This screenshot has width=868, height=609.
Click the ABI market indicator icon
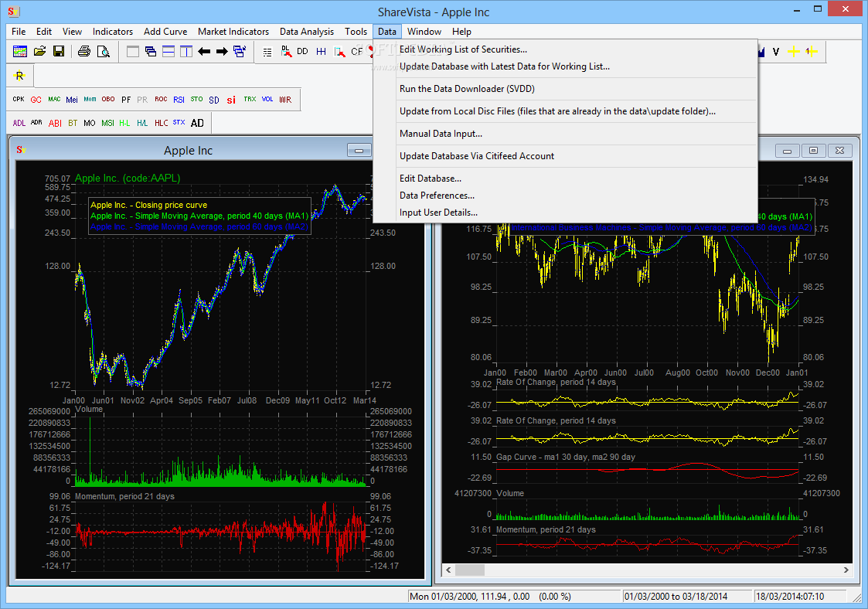point(55,123)
